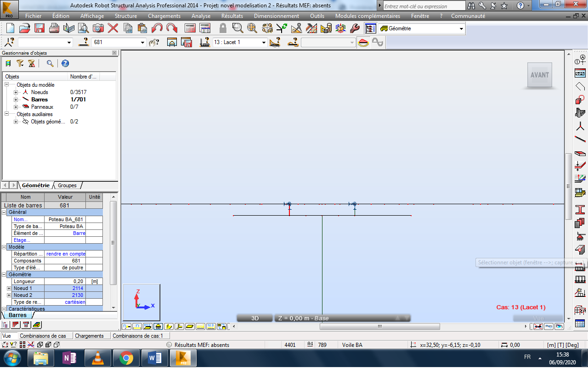Screen dimensions: 588x368
Task: Click the gray padlock icon
Action: pos(223,28)
